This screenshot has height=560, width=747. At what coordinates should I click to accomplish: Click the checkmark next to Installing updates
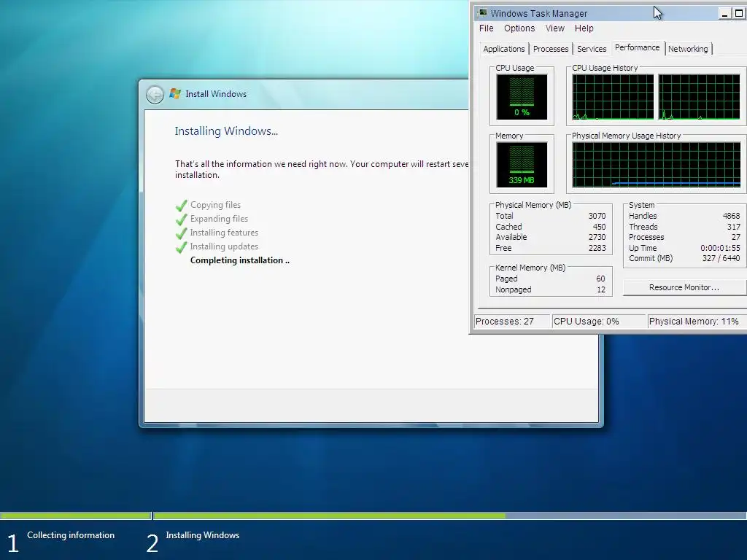click(x=181, y=247)
